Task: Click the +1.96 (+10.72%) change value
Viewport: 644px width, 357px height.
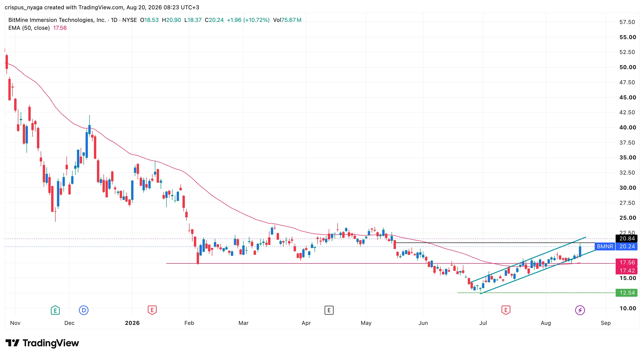Action: tap(248, 20)
